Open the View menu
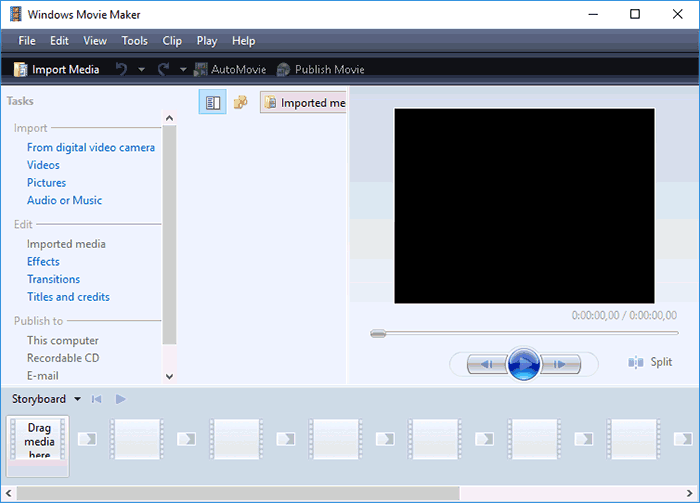Image resolution: width=700 pixels, height=503 pixels. click(x=95, y=41)
